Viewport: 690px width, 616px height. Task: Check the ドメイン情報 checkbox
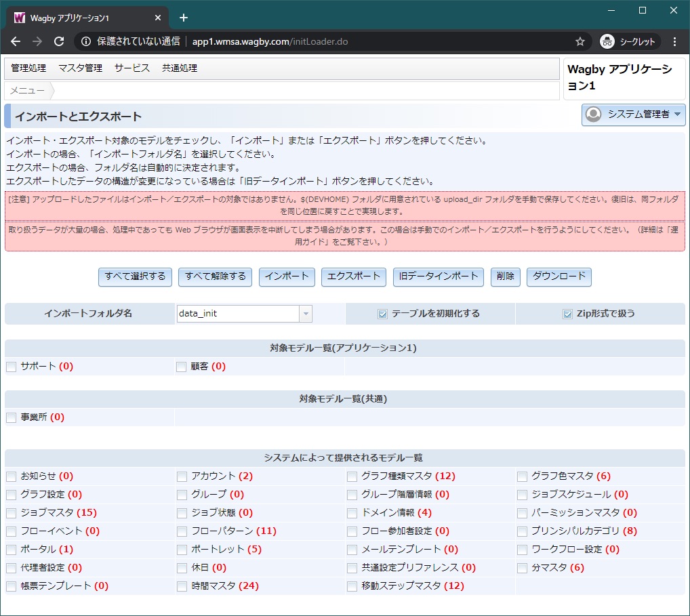(x=352, y=513)
